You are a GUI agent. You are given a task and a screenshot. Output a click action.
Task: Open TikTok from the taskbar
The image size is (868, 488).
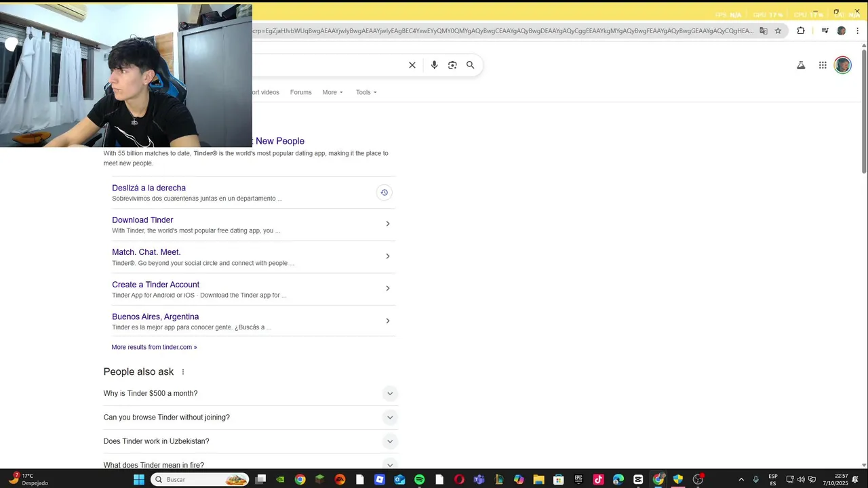click(598, 479)
